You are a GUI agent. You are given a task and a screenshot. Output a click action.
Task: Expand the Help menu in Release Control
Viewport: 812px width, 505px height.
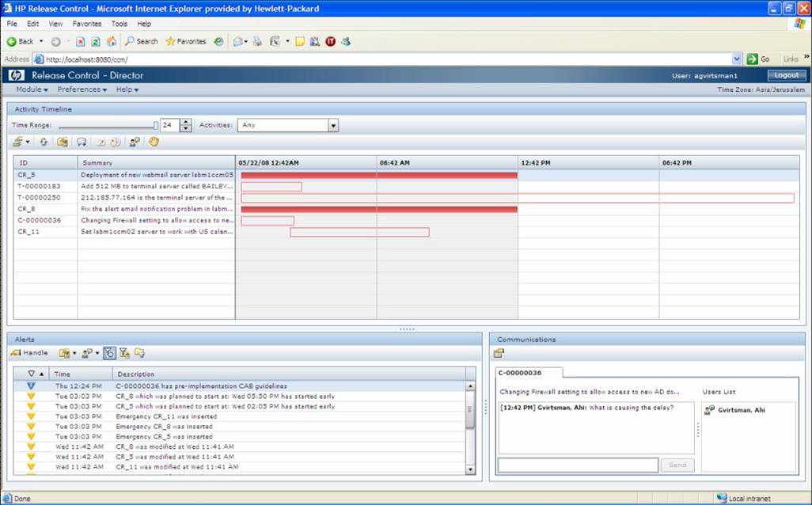(127, 89)
